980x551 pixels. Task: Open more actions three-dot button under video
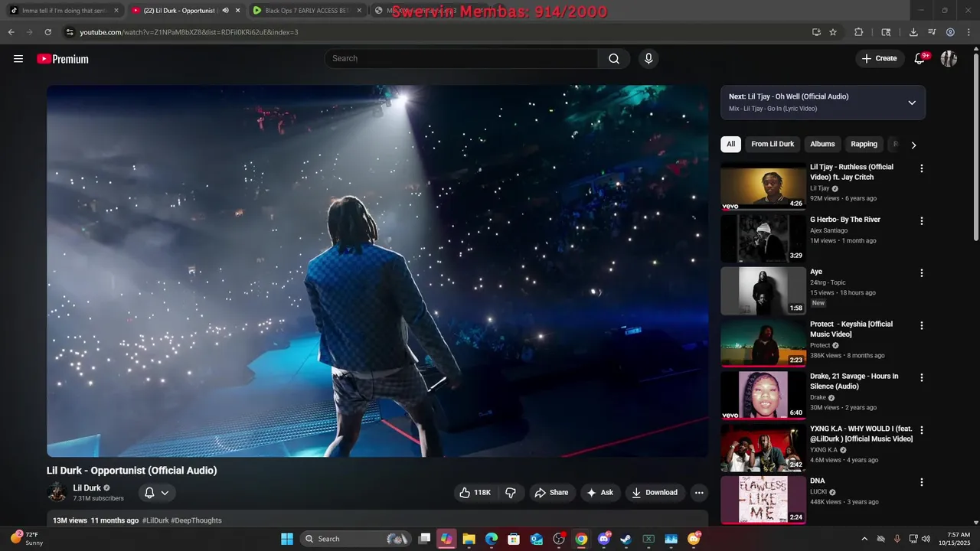pos(698,493)
